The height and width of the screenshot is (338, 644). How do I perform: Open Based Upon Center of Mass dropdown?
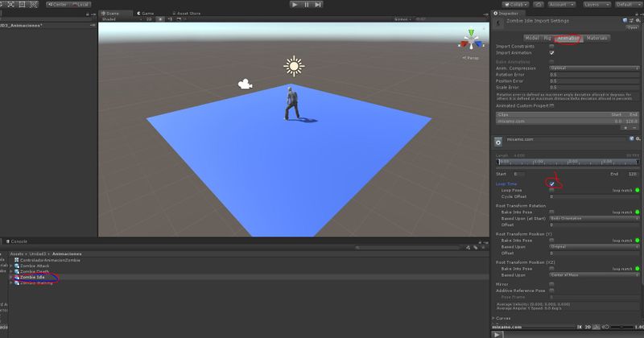coord(594,275)
